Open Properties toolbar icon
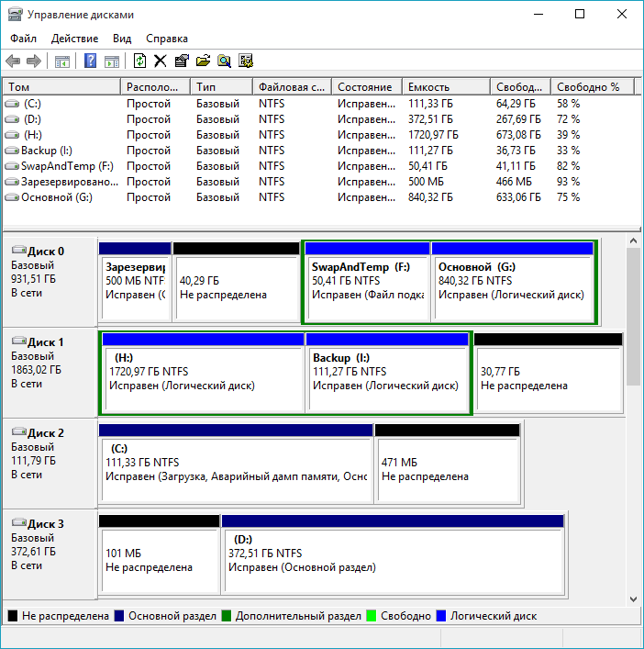The width and height of the screenshot is (644, 649). [x=182, y=61]
